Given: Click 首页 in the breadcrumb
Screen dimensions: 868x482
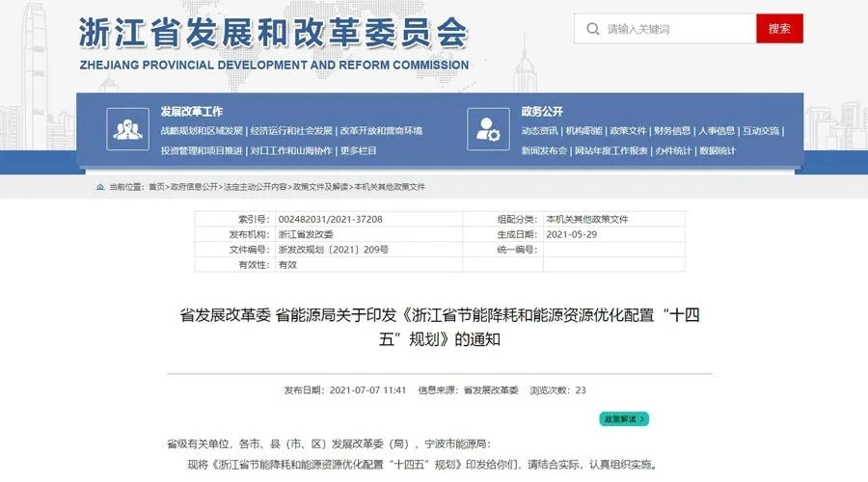Looking at the screenshot, I should coord(155,187).
